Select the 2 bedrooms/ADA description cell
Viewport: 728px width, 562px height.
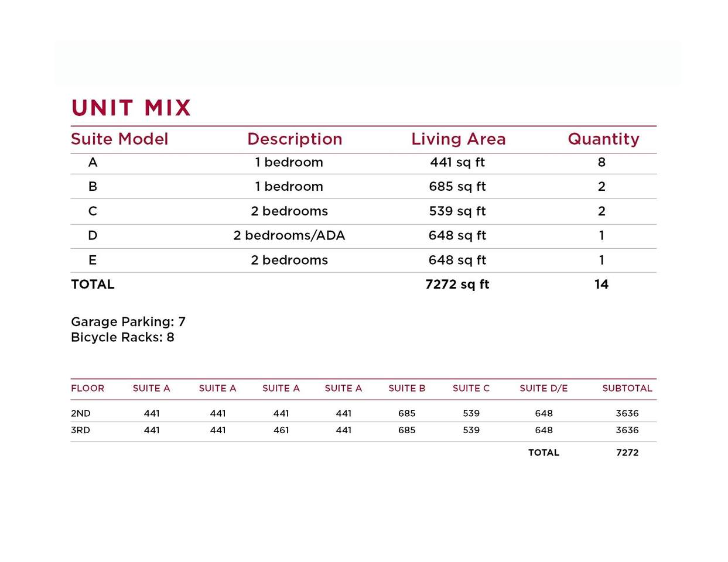289,235
